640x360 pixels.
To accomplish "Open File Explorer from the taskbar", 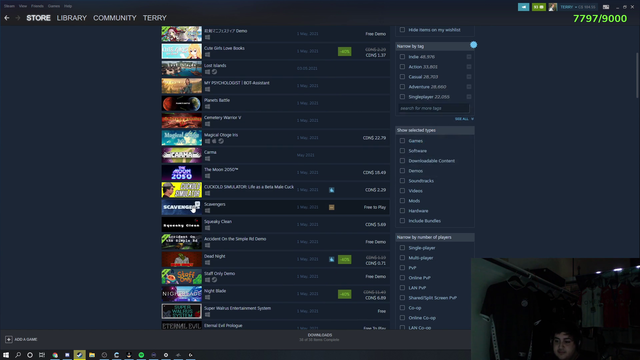I will [x=92, y=355].
